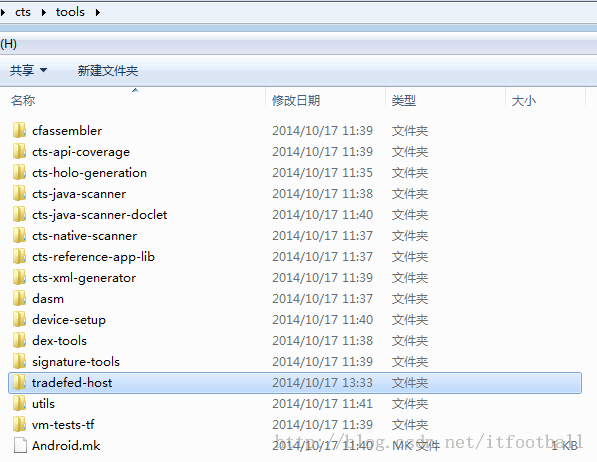Screen dimensions: 597x462
Task: Select the cts-holo-generation folder icon
Action: pyautogui.click(x=19, y=172)
